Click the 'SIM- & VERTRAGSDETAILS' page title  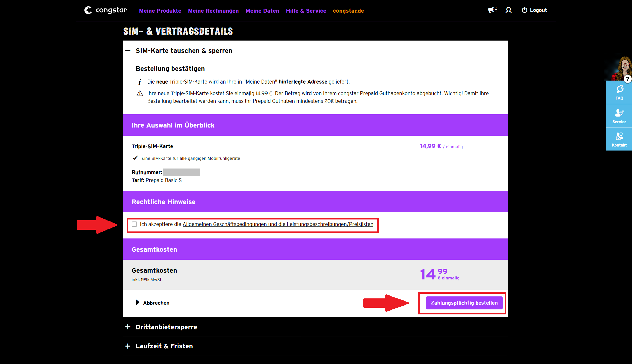[x=178, y=31]
